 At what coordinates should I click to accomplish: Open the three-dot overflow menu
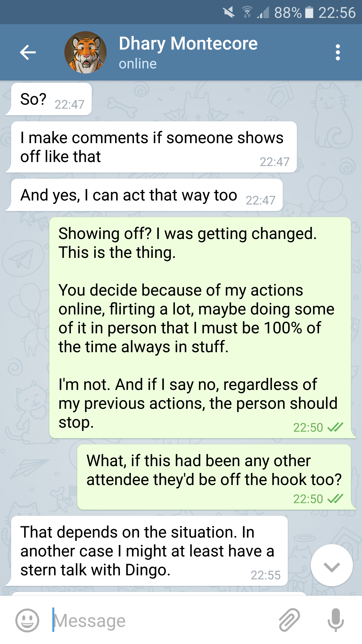click(x=338, y=52)
